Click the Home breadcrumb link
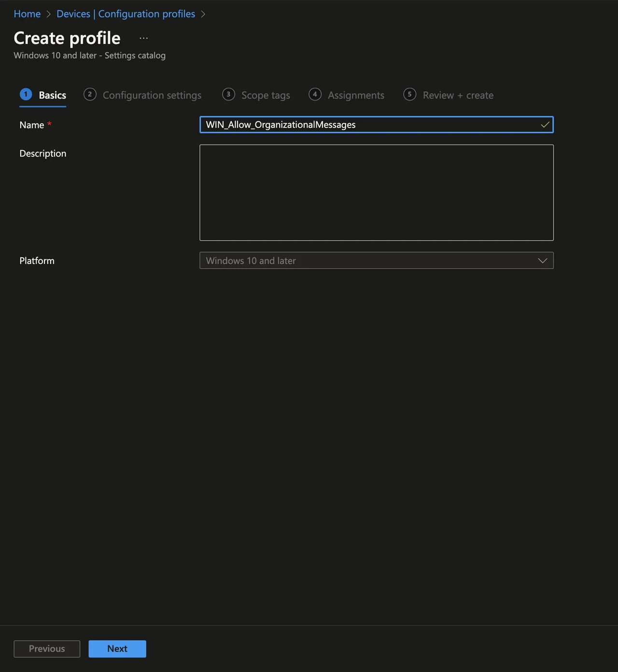The image size is (618, 672). pos(27,14)
